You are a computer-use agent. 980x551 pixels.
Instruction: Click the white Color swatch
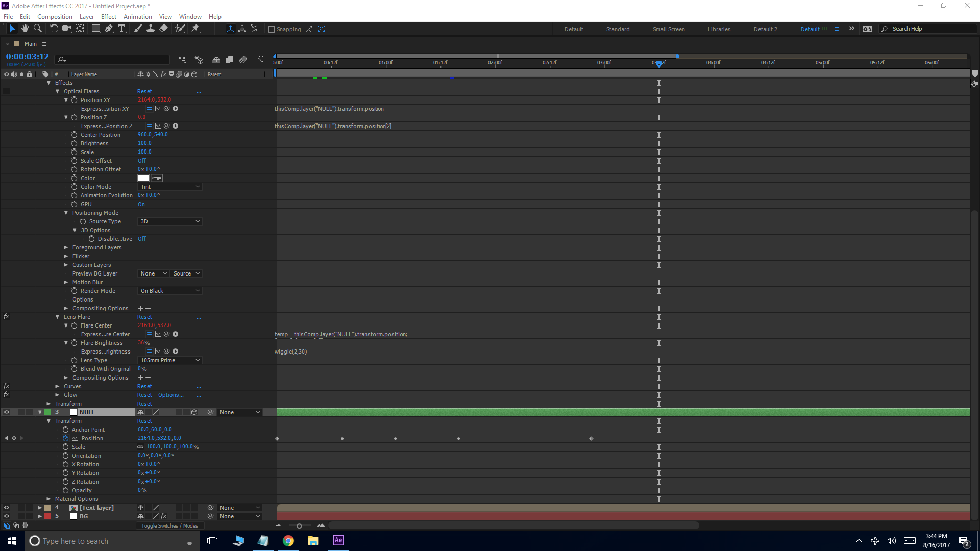point(143,178)
